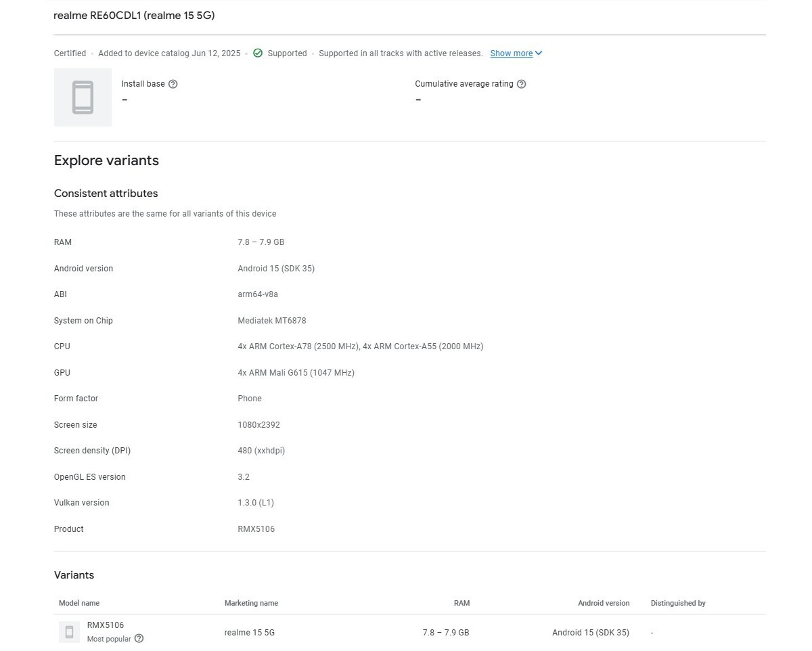Click the Distinguished by column header

tap(677, 603)
